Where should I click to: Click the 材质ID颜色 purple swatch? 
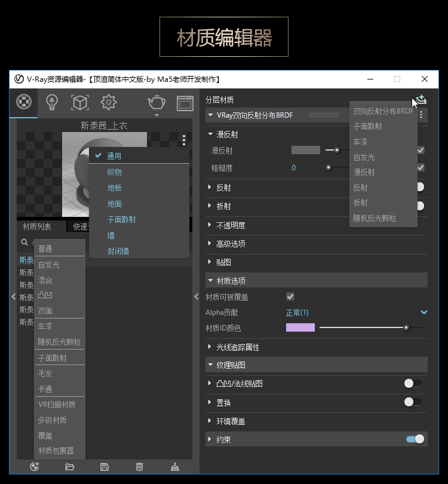[300, 327]
